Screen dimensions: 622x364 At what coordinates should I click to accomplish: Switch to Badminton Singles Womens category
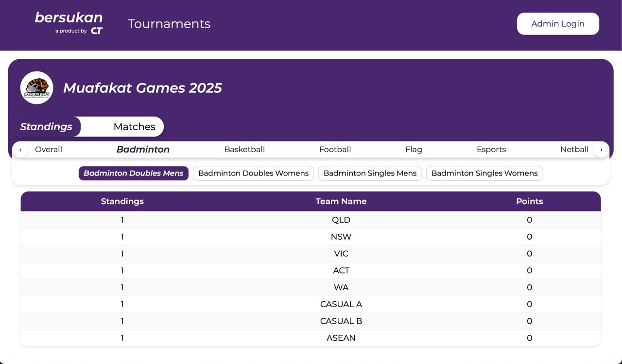tap(484, 173)
